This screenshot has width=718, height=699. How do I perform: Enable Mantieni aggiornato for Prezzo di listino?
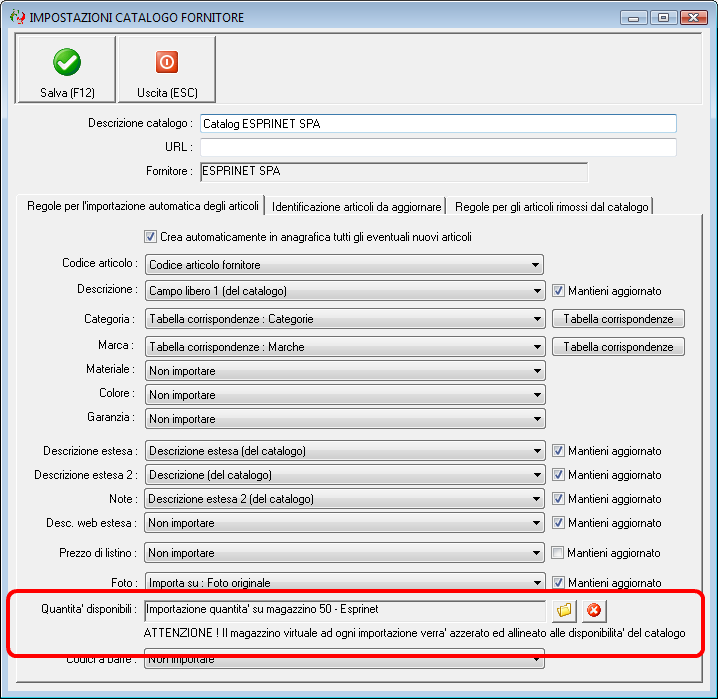[x=557, y=553]
